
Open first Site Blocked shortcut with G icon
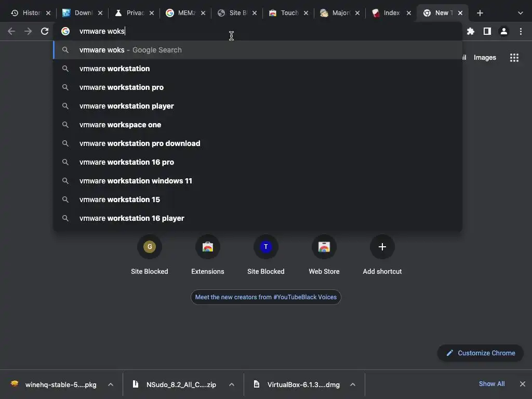click(149, 255)
